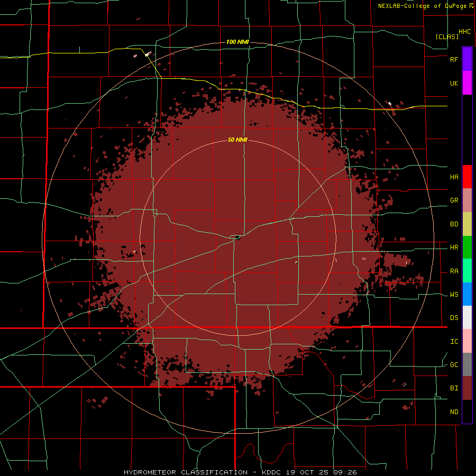Click the HR green legend swatch
476x476 pixels.
[x=467, y=248]
